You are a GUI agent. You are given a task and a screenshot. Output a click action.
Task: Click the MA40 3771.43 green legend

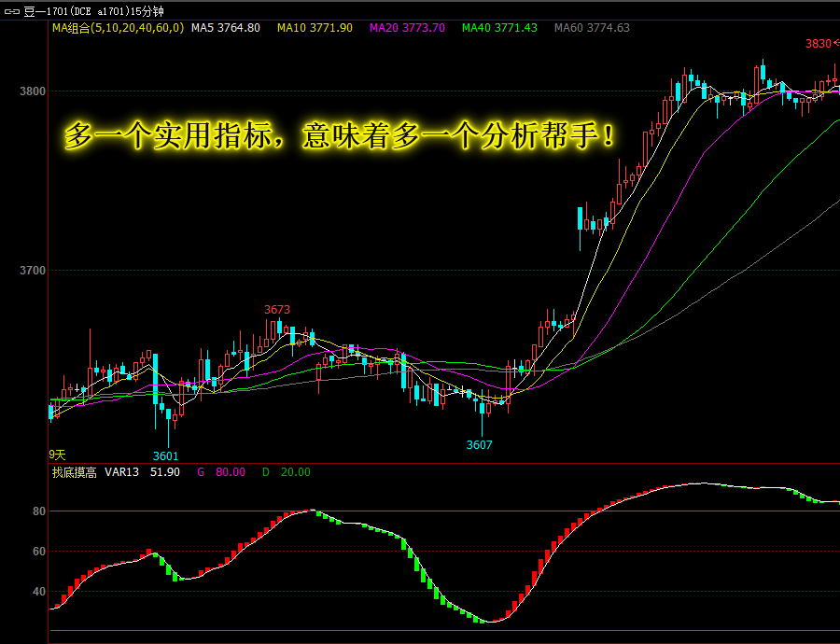[499, 28]
